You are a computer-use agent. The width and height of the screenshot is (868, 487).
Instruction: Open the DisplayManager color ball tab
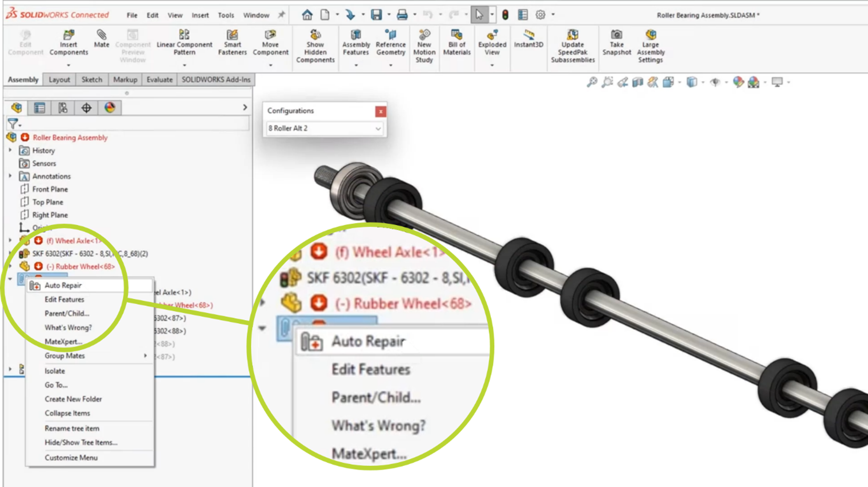110,108
